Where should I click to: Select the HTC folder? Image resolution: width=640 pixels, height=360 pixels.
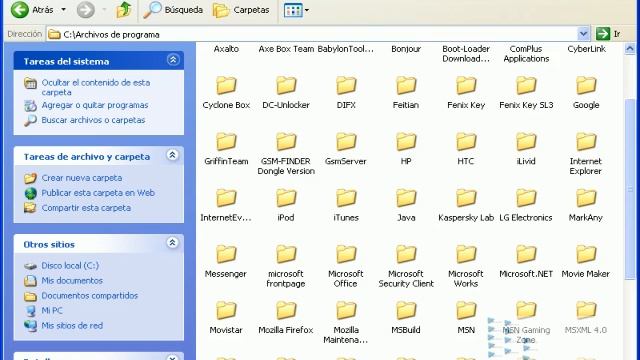466,149
